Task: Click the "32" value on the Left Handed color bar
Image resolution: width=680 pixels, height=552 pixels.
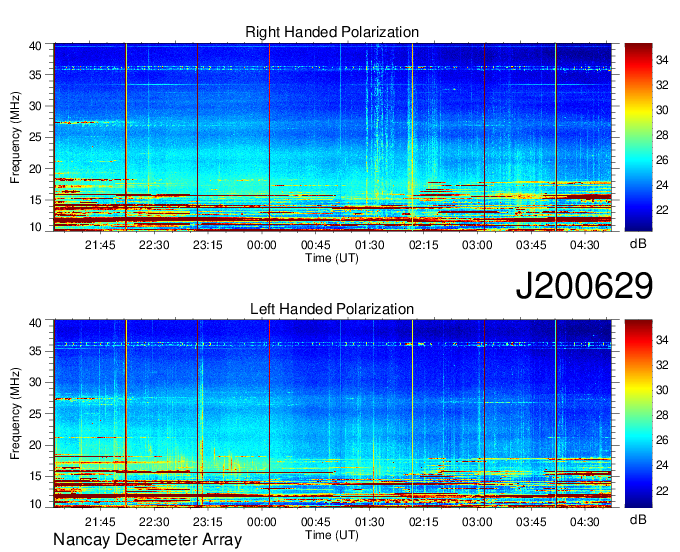Action: (662, 365)
